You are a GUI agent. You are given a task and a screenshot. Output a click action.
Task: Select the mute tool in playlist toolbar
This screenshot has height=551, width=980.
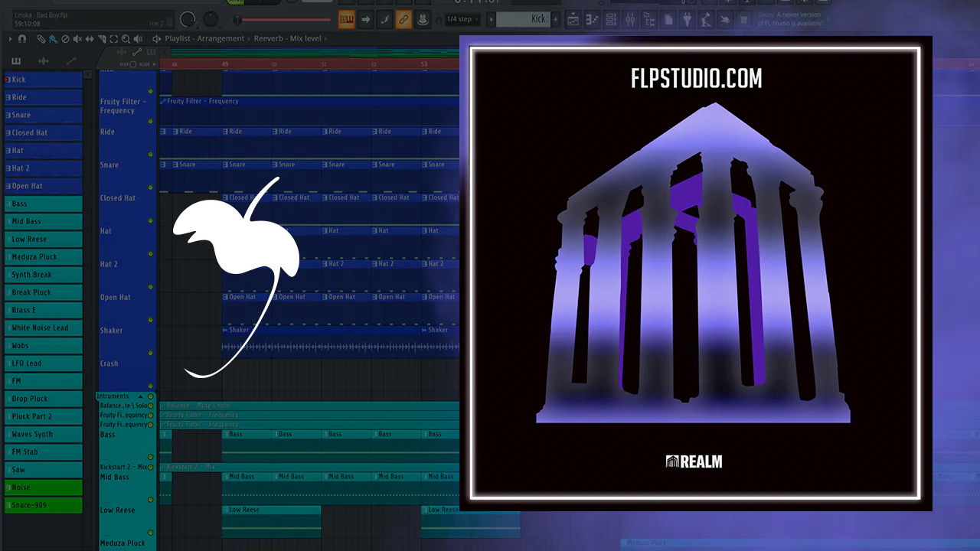click(77, 38)
